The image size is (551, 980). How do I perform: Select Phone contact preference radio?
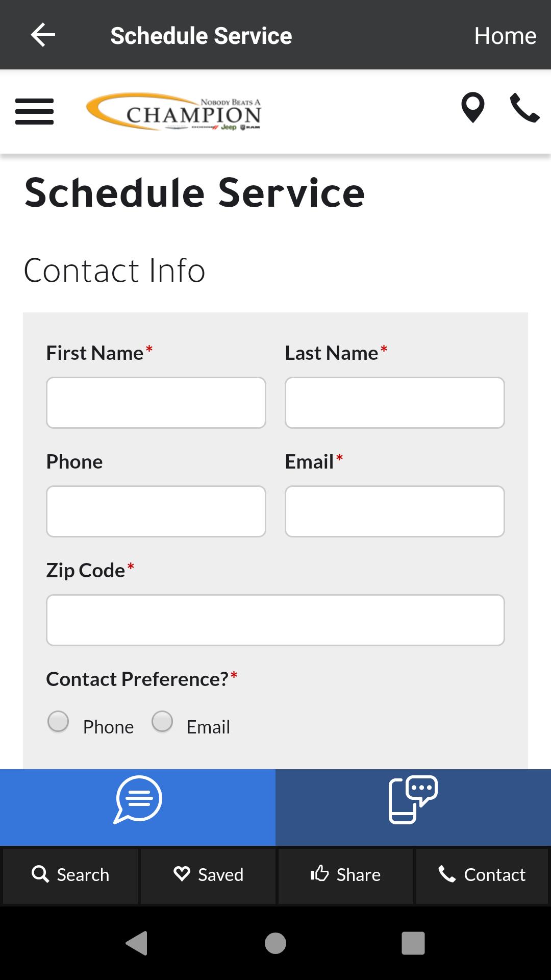[x=58, y=722]
